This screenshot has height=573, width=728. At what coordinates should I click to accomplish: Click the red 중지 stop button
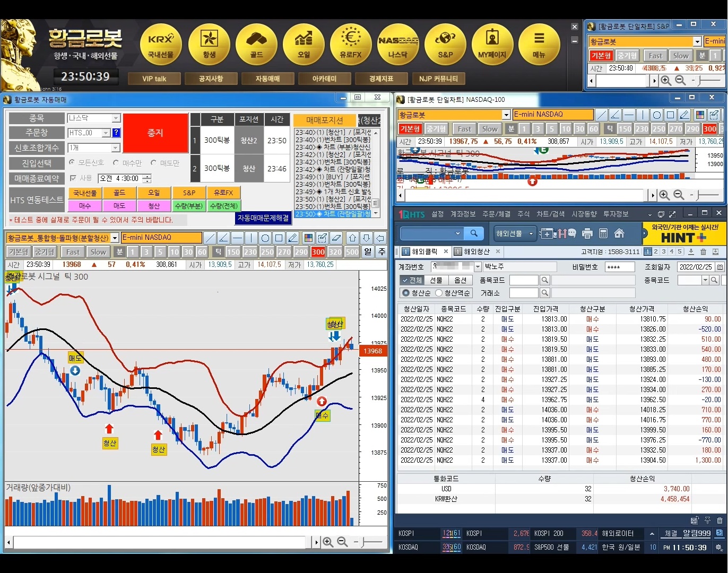(x=155, y=133)
